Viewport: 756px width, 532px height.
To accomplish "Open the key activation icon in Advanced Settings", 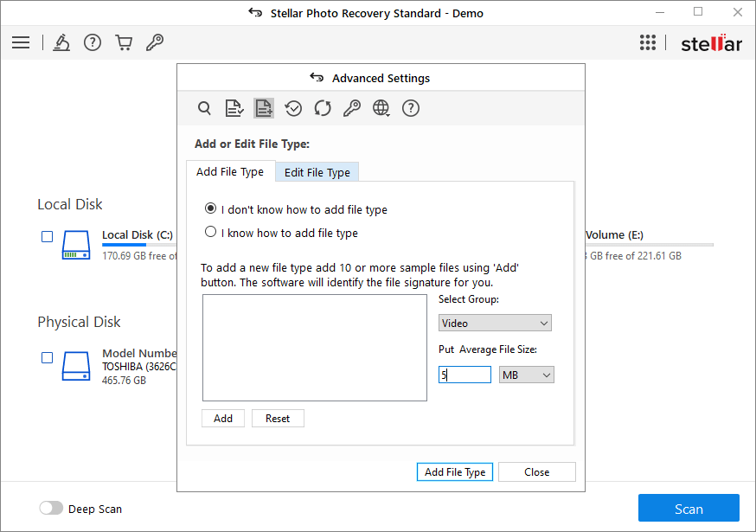I will [x=352, y=108].
